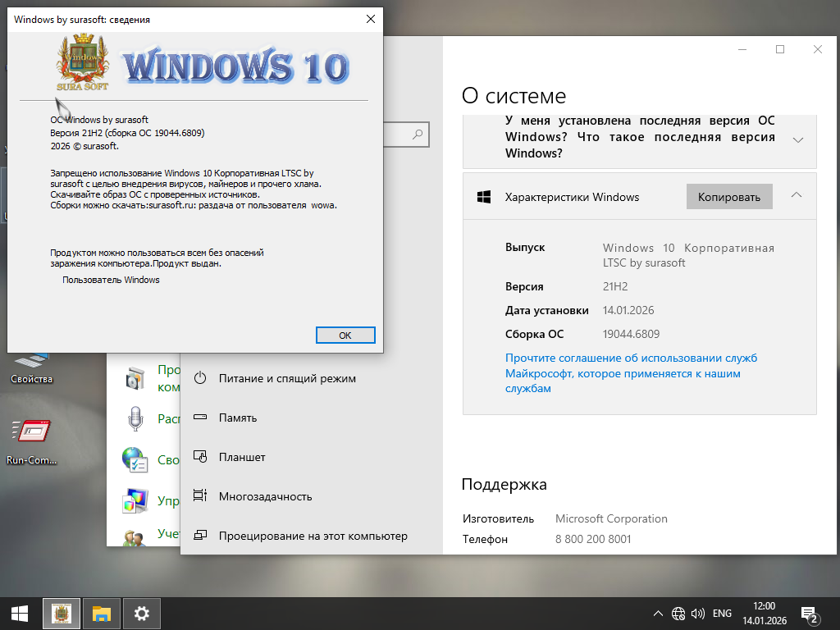Click the globe checklist icon in Control Panel
This screenshot has width=840, height=630.
[x=135, y=460]
